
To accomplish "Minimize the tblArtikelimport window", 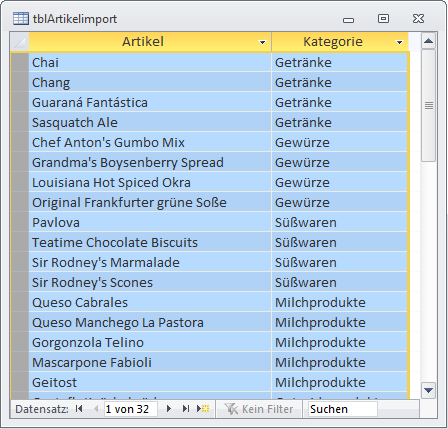I will point(348,20).
